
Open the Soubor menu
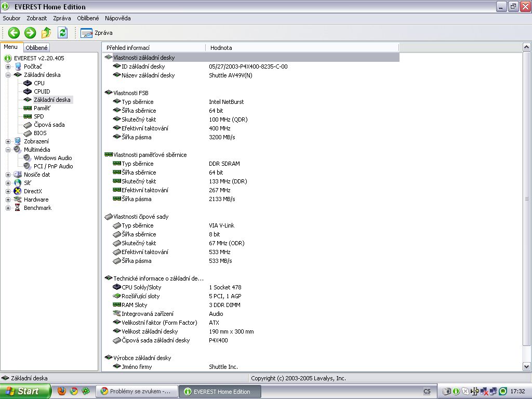11,18
